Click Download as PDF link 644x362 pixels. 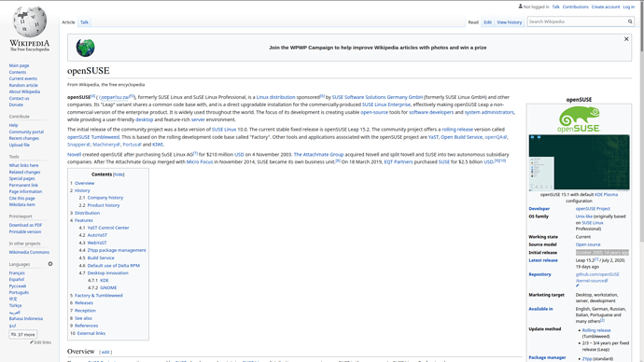(25, 225)
